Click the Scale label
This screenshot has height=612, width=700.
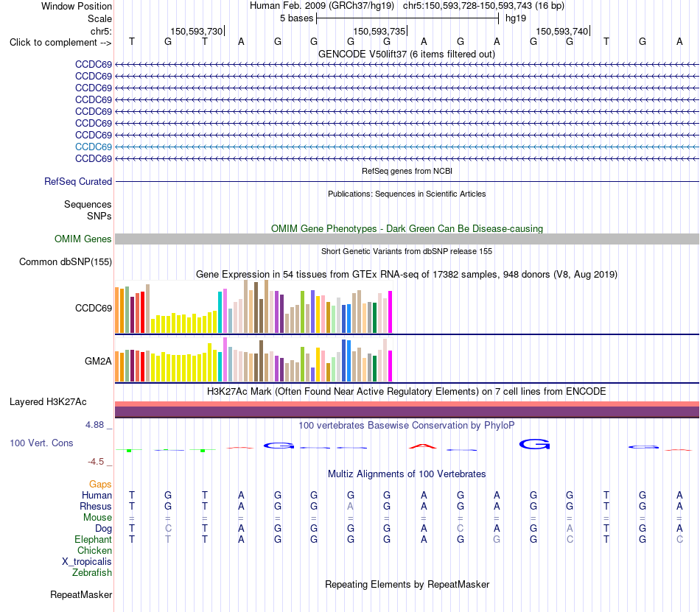(99, 18)
